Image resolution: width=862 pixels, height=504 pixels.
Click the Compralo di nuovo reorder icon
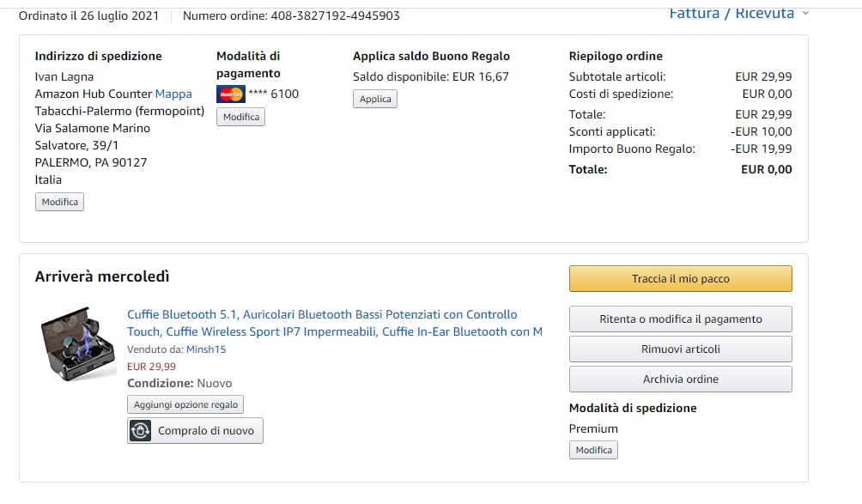pyautogui.click(x=140, y=431)
